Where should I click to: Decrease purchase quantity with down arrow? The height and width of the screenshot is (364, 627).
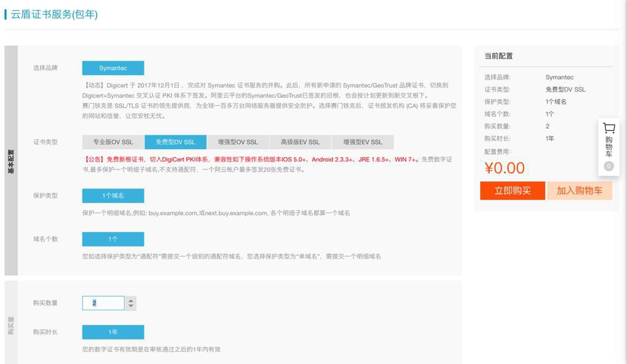point(131,306)
